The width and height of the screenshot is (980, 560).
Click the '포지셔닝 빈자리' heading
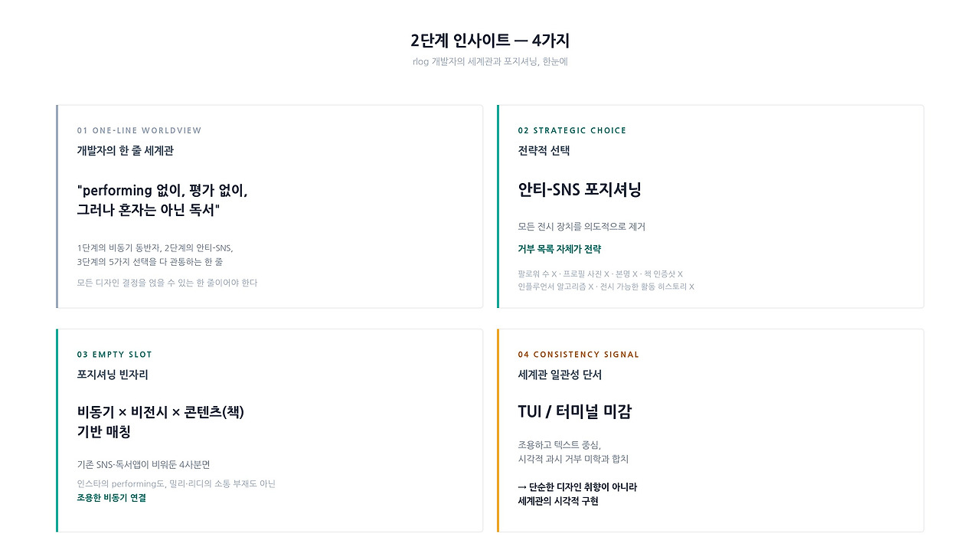[x=113, y=375]
